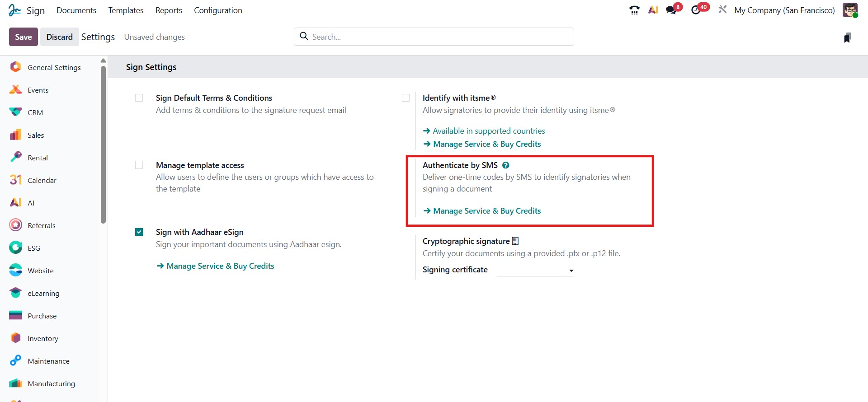Expand the Signing certificate dropdown
The width and height of the screenshot is (868, 402).
[535, 270]
